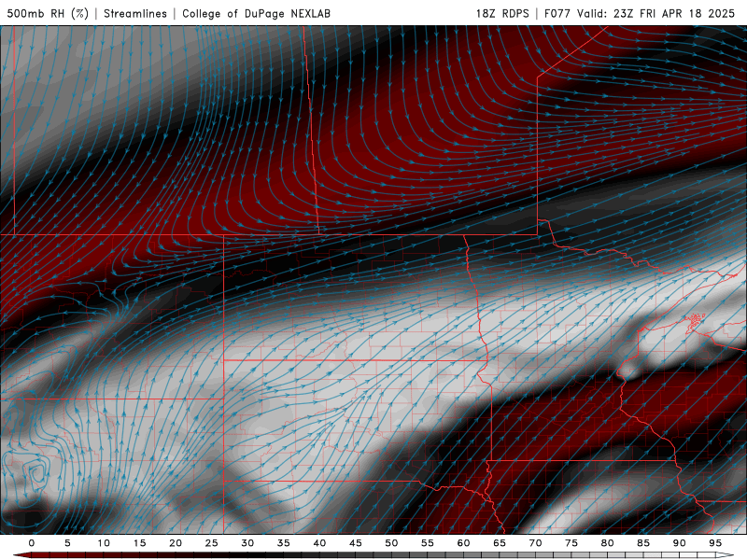Screen dimensions: 747x560
Task: Click the 'F077' forecast hour text
Action: [557, 13]
